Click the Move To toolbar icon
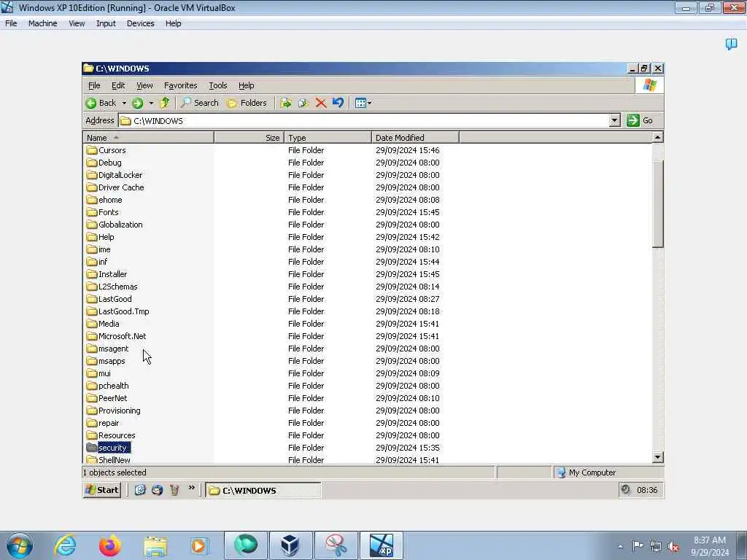The image size is (747, 560). click(x=286, y=103)
